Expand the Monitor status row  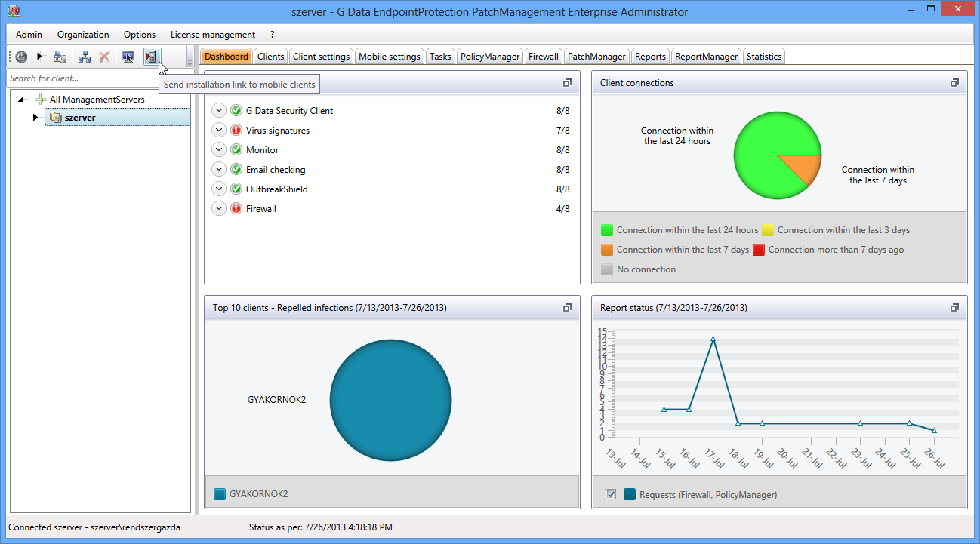coord(219,150)
